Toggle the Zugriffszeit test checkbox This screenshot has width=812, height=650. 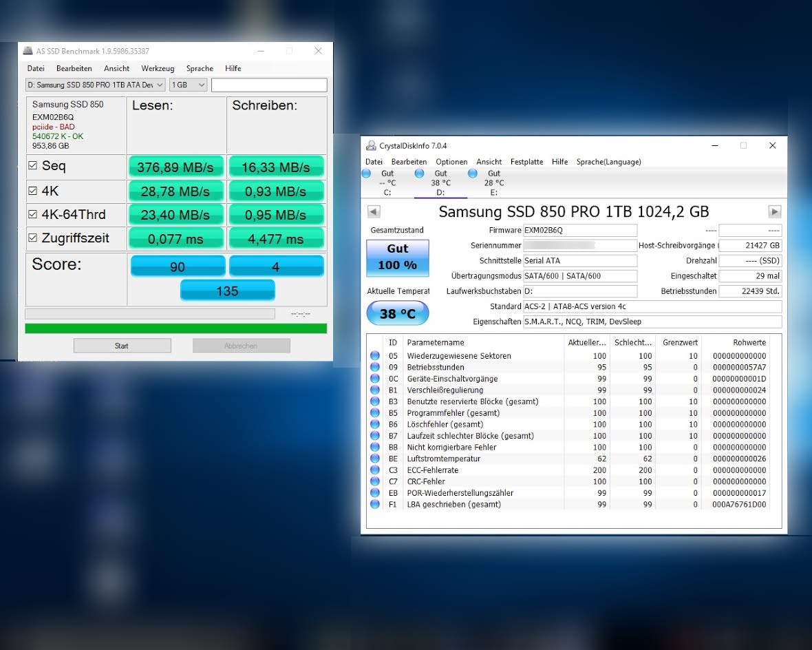[x=32, y=238]
